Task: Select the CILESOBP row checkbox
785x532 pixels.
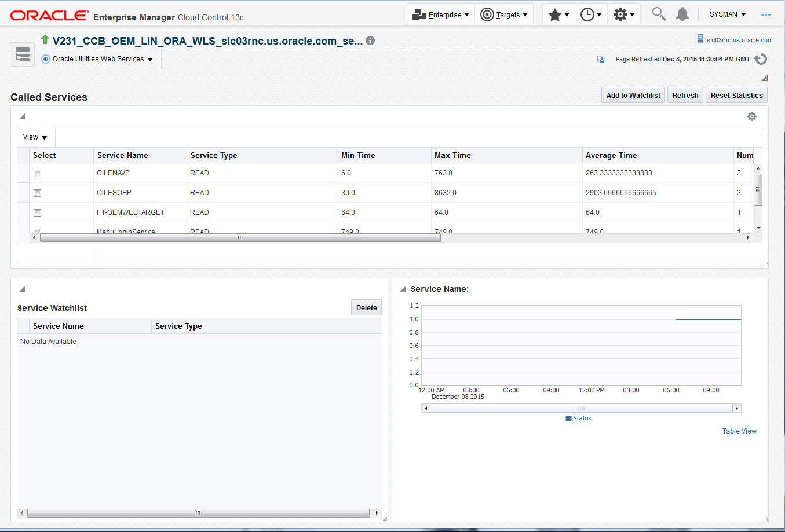Action: click(38, 193)
